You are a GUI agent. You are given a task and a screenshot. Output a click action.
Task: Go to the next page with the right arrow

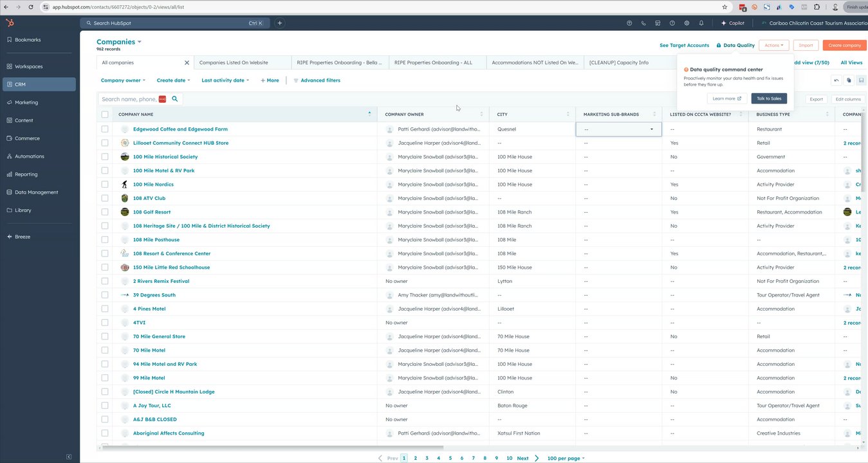(x=537, y=458)
